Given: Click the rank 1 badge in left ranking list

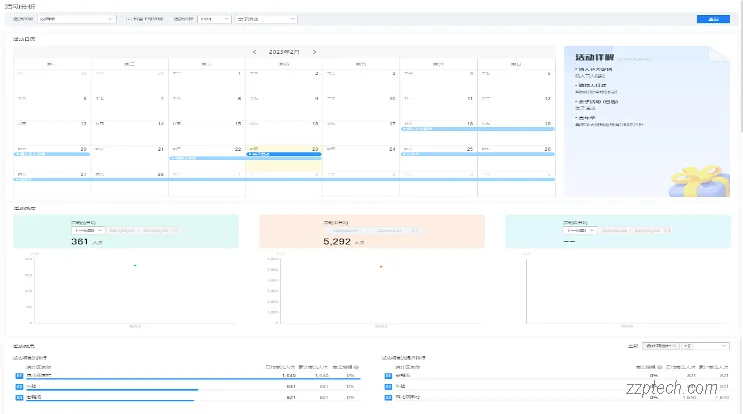Looking at the screenshot, I should (x=19, y=375).
